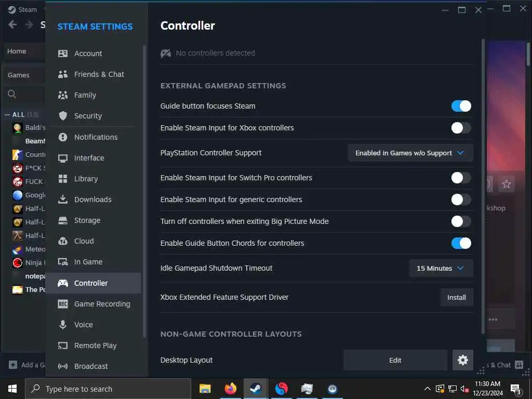This screenshot has height=399, width=532.
Task: Click the In Game overlay icon
Action: click(63, 262)
